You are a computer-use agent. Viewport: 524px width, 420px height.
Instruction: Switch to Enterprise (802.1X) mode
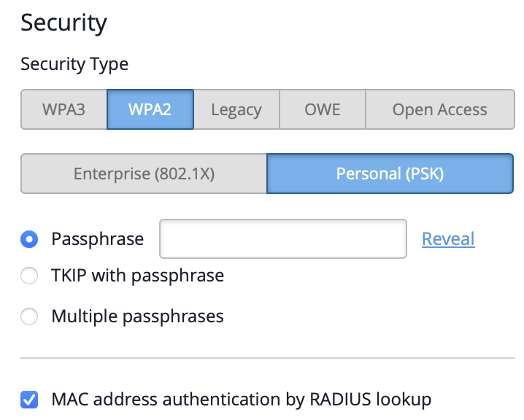click(144, 174)
